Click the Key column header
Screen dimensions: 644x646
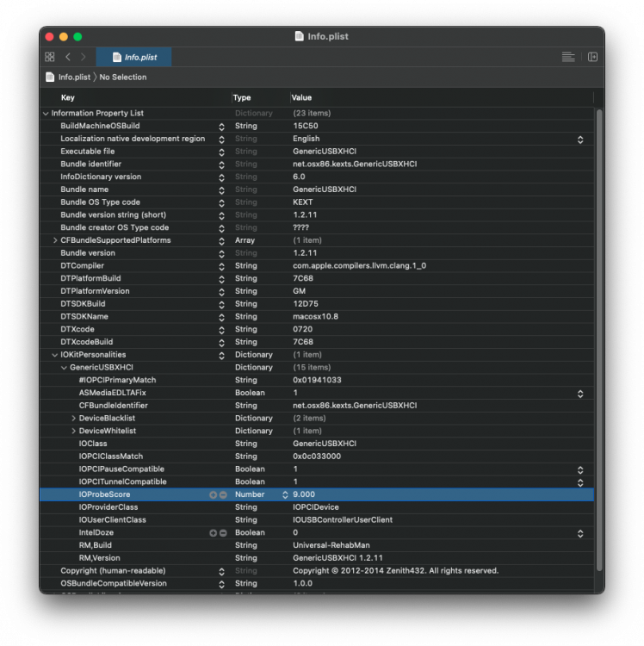(x=67, y=97)
